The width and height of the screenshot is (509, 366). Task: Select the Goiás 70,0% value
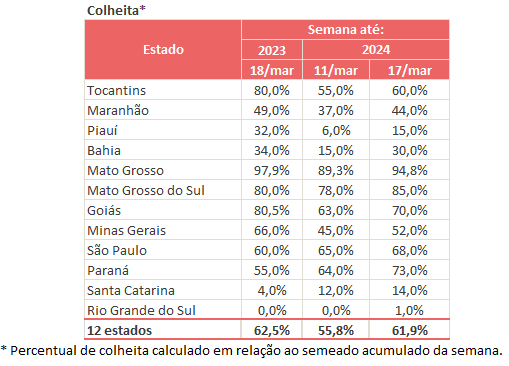click(x=409, y=210)
